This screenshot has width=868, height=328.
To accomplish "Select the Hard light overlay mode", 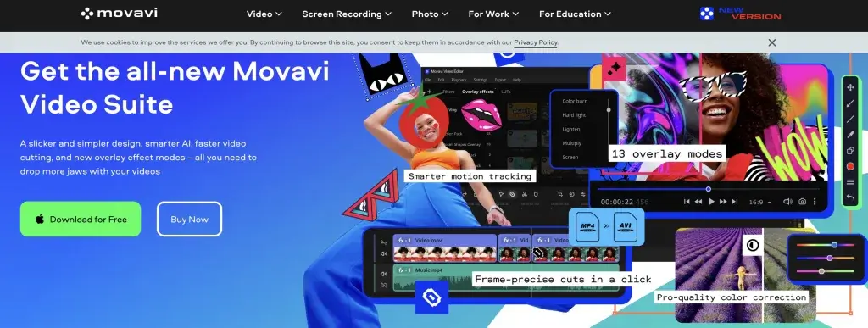I will point(574,115).
